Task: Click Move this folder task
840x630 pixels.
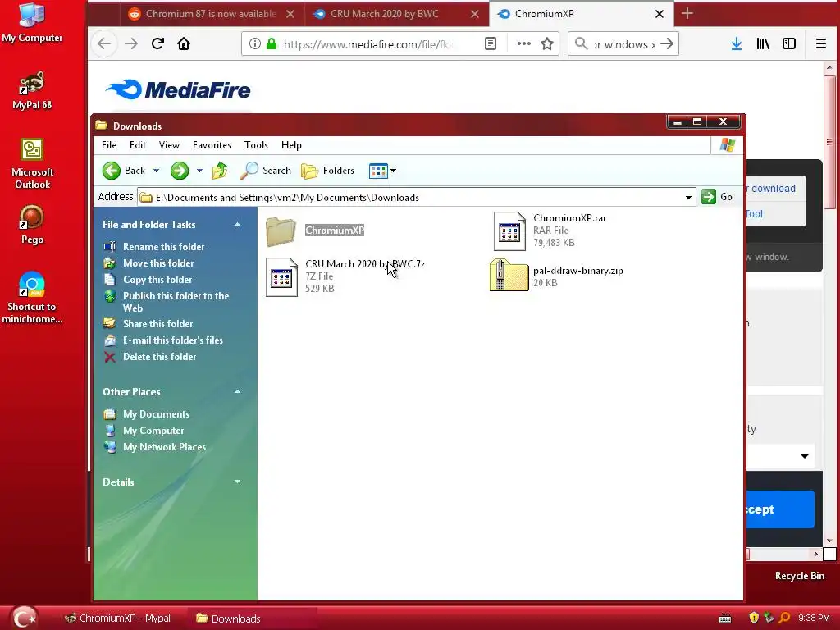Action: 149,263
